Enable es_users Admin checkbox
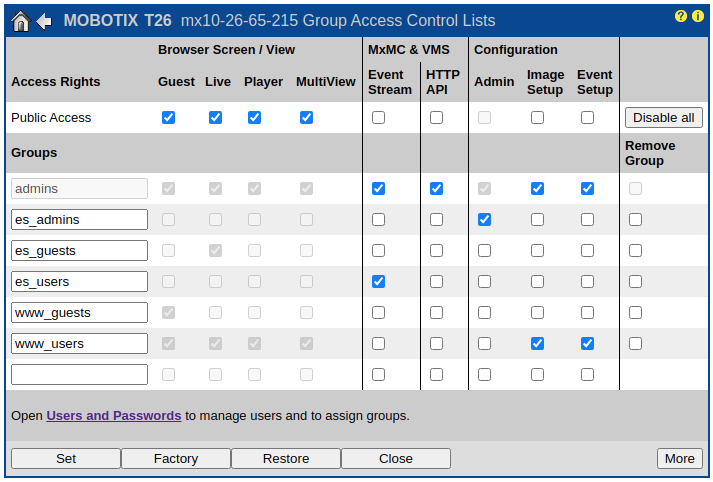Image resolution: width=713 pixels, height=482 pixels. [x=485, y=281]
